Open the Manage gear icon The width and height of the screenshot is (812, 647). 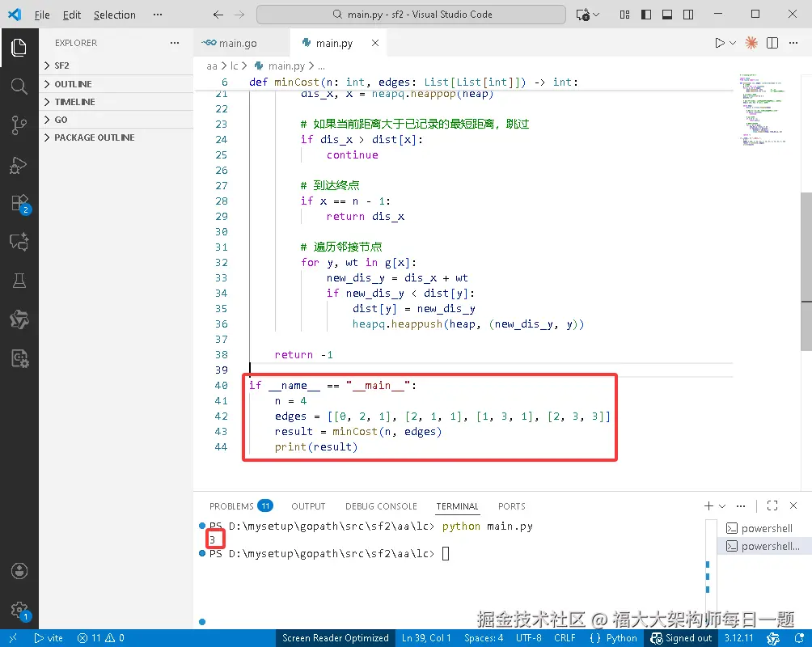click(x=20, y=611)
